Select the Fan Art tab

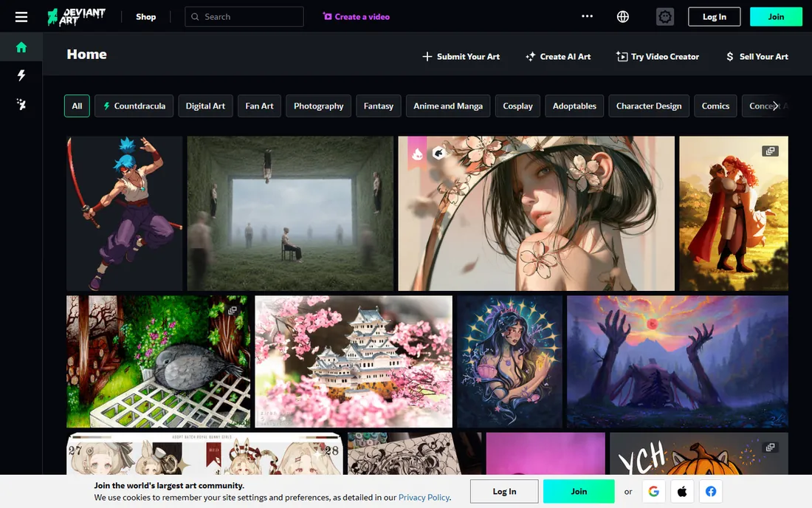tap(259, 106)
